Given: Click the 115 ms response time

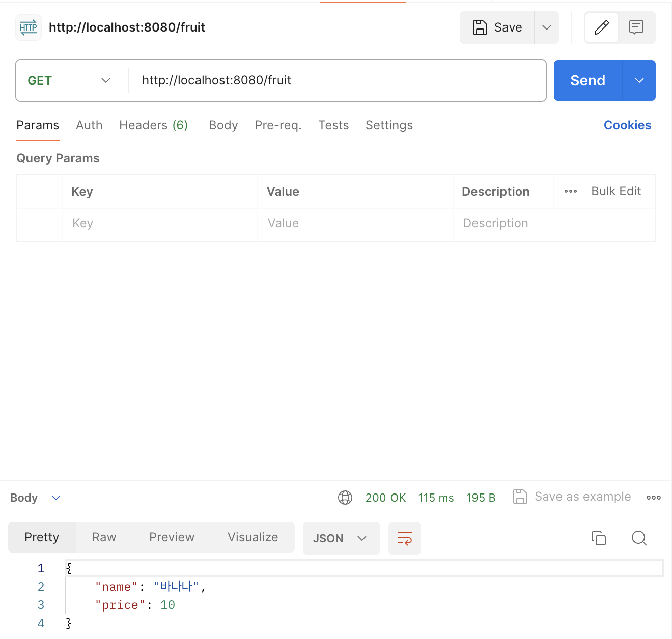Looking at the screenshot, I should click(436, 498).
